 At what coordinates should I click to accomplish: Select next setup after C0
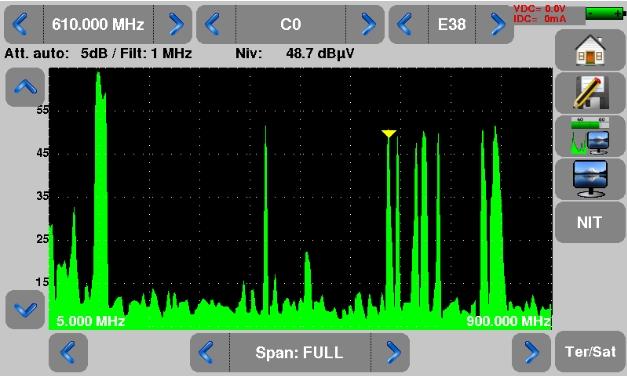tap(365, 24)
